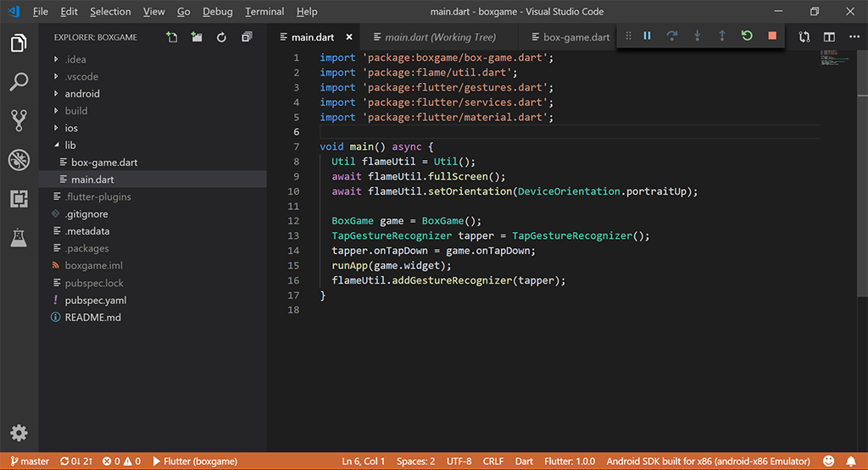Collapse all folders in Explorer

247,37
